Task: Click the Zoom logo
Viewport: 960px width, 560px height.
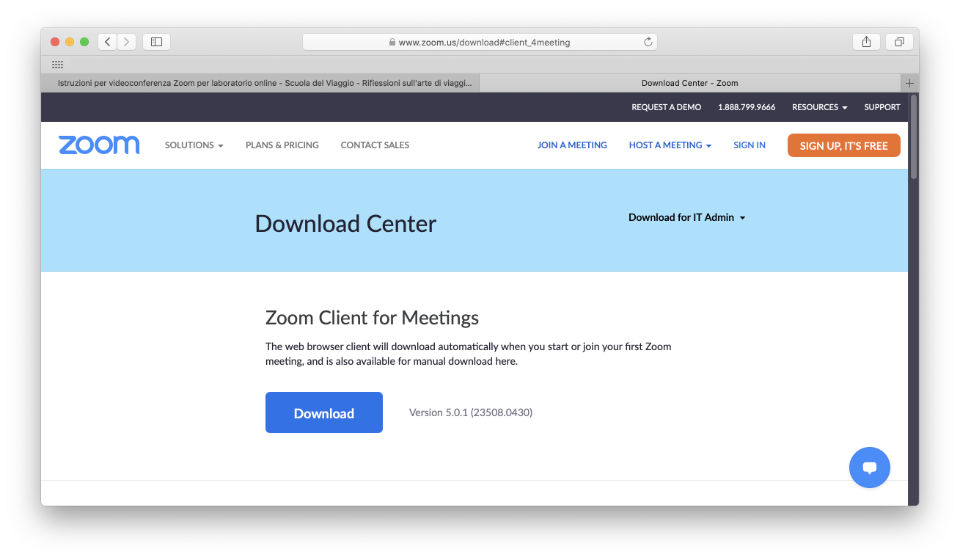Action: tap(99, 145)
